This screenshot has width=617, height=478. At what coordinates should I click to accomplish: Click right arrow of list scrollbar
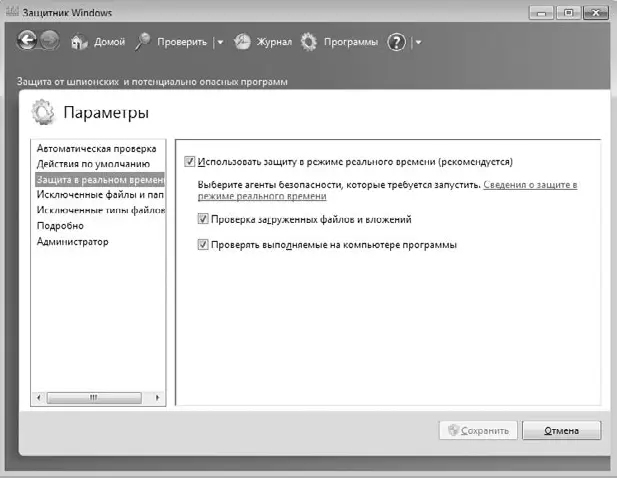coord(157,397)
